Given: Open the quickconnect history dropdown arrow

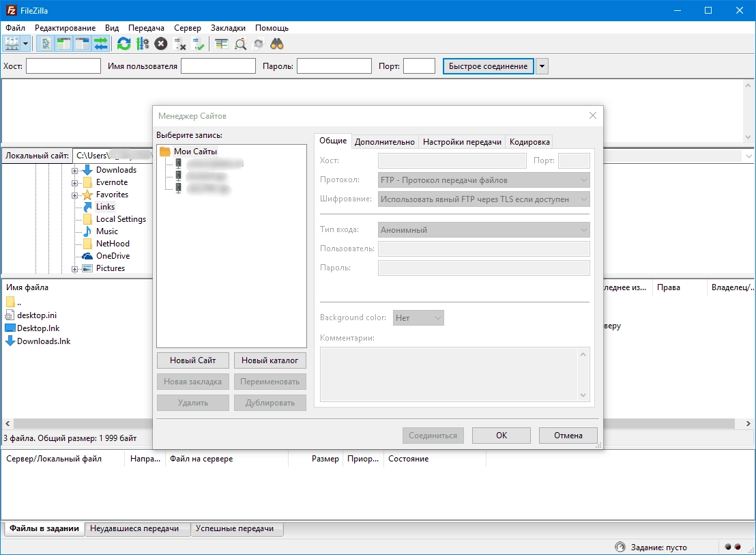Looking at the screenshot, I should tap(542, 66).
